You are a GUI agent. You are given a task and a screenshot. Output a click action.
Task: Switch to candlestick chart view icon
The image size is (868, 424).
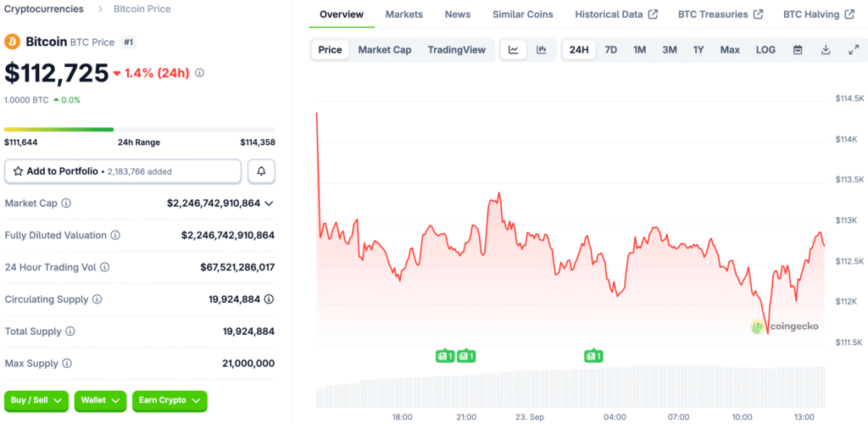pos(542,50)
